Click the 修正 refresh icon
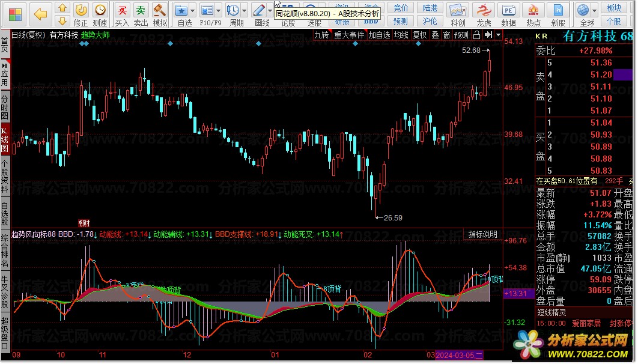 coord(81,10)
